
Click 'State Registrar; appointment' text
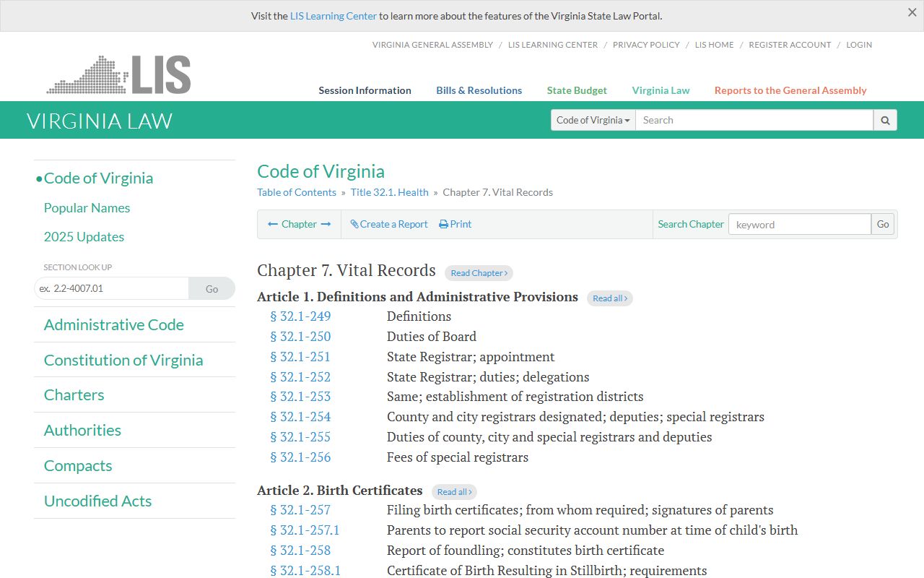[471, 357]
